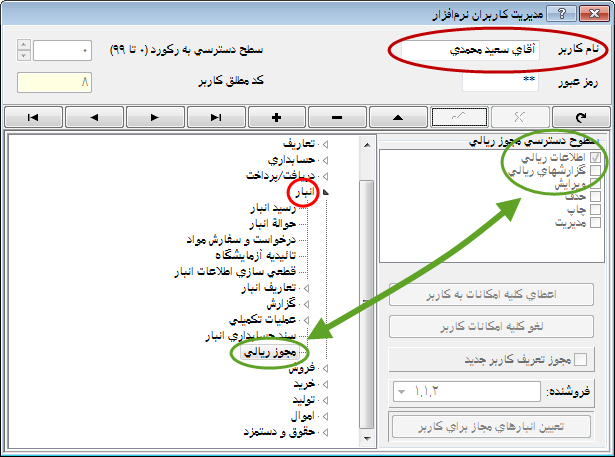Expand the اموال tree node
The height and width of the screenshot is (457, 615).
pos(325,416)
